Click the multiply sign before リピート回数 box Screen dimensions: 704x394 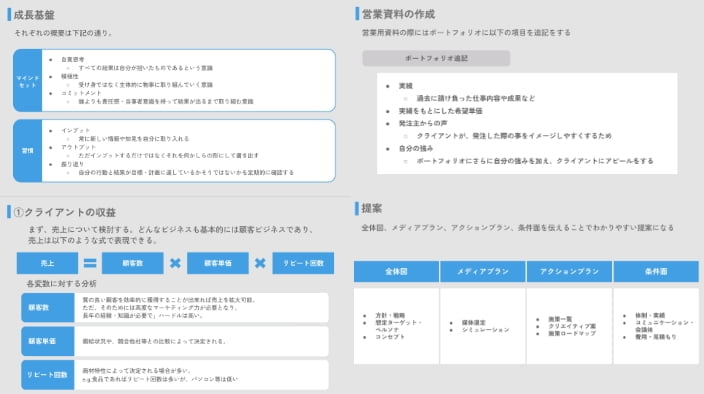[260, 263]
